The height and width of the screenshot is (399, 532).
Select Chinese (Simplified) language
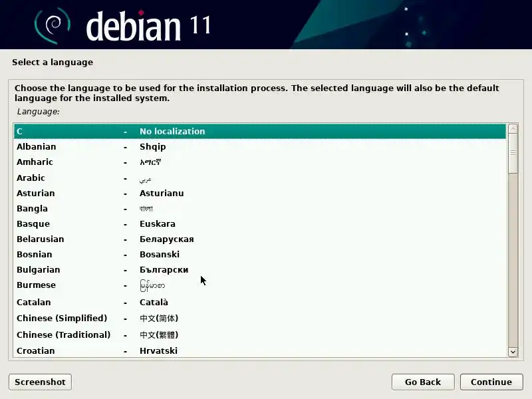[x=260, y=319]
